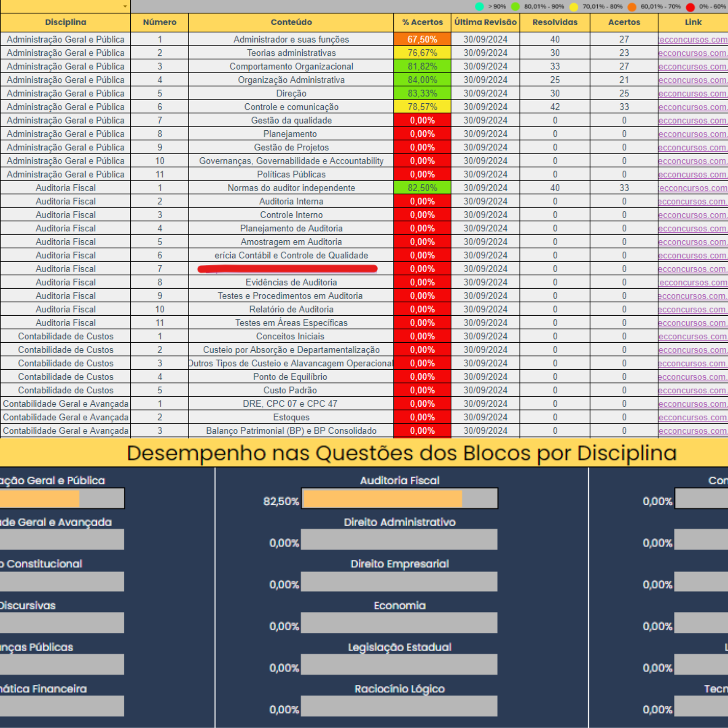Click the Direito Administrativo progress bar

click(400, 540)
